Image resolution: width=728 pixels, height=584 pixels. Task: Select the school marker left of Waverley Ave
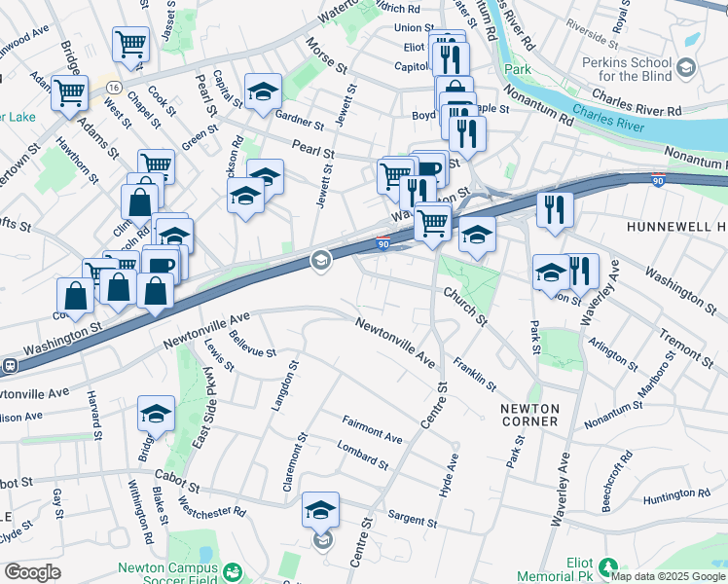[551, 273]
